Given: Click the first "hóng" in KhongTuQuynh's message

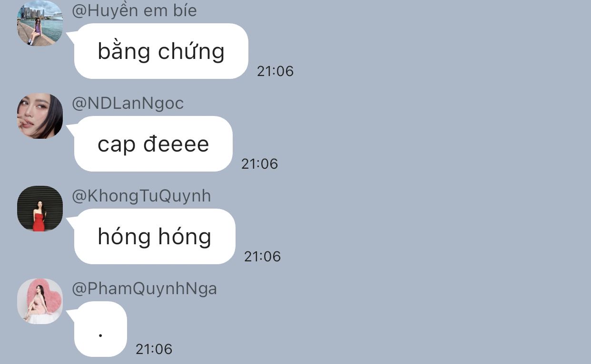Looking at the screenshot, I should point(124,236).
